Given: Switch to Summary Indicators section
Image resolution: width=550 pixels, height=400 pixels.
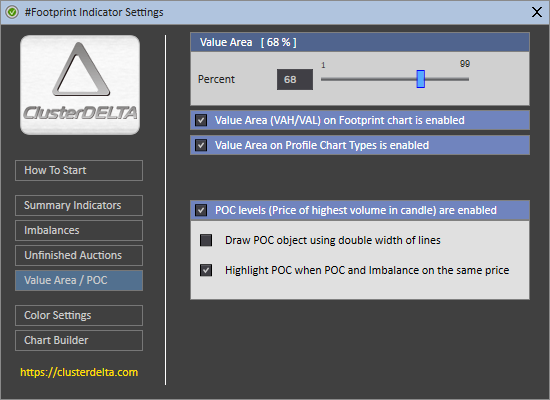Looking at the screenshot, I should [x=79, y=205].
